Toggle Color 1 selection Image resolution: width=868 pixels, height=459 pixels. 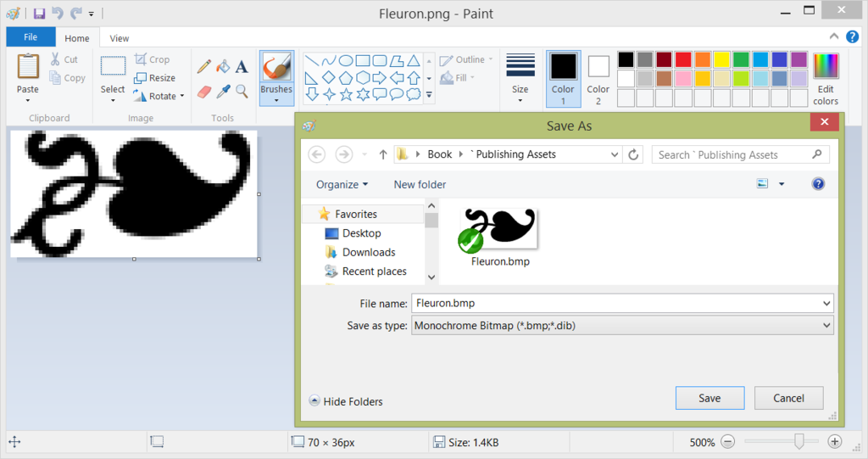(564, 78)
